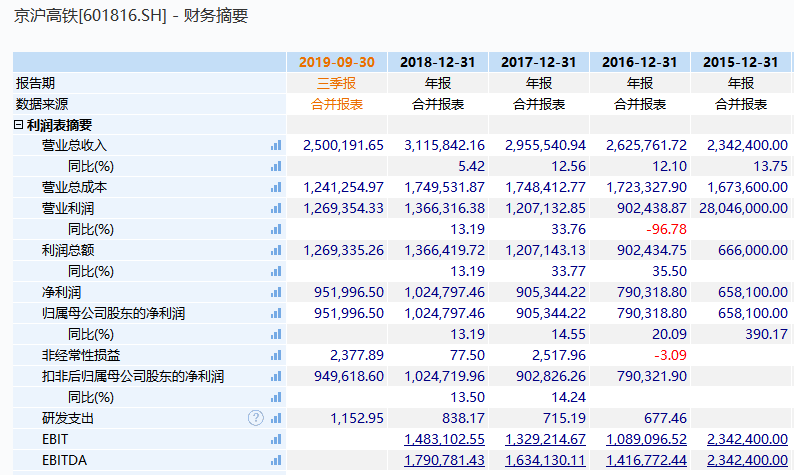Open EBITDA value 1,790,781.43 link
The image size is (794, 475).
[444, 461]
